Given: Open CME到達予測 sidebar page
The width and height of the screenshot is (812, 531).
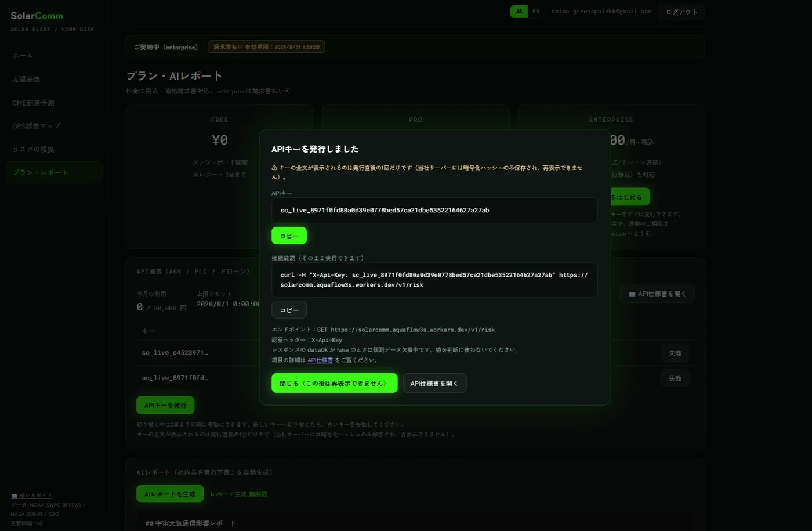Looking at the screenshot, I should tap(54, 103).
